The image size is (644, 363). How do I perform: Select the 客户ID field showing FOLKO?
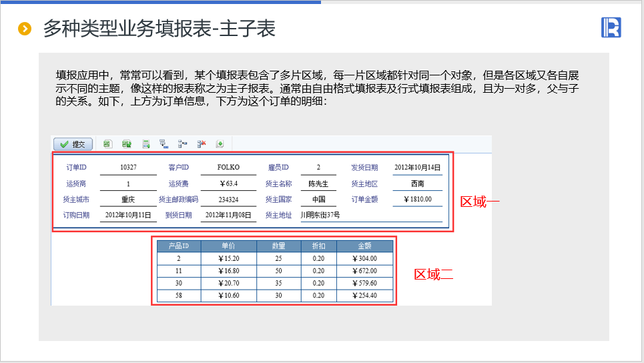[x=228, y=167]
